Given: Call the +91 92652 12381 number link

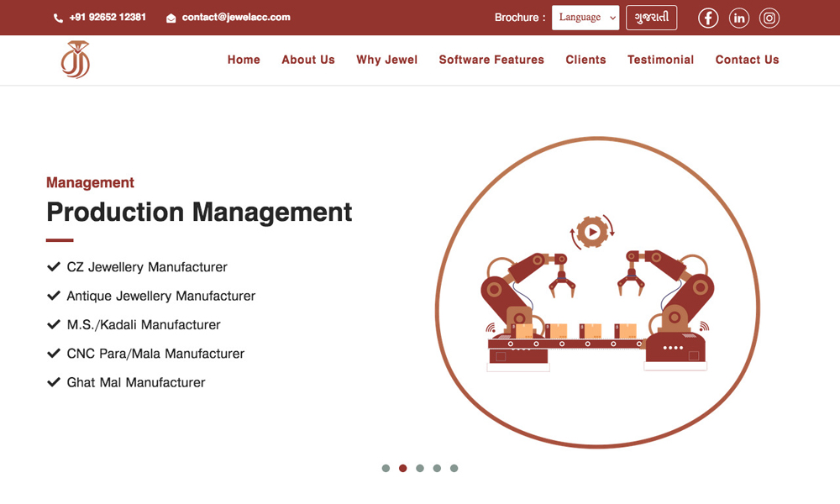Looking at the screenshot, I should click(x=108, y=17).
